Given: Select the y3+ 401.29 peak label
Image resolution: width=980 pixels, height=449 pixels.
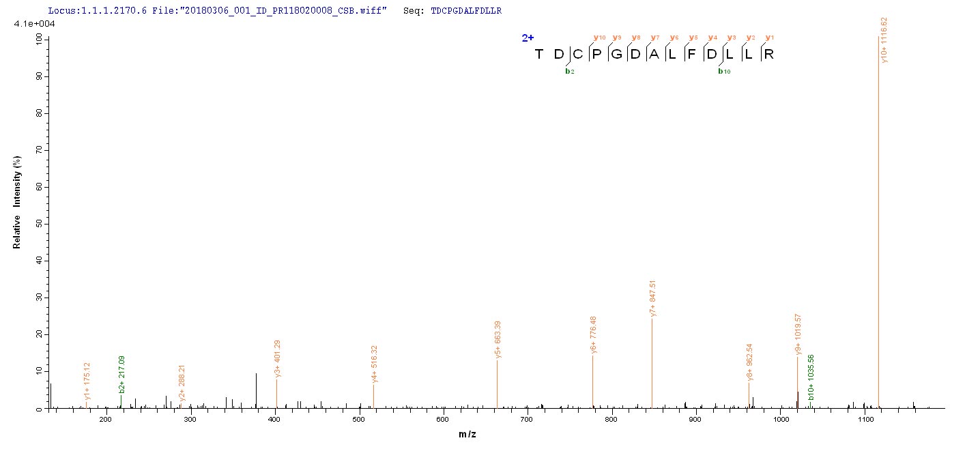Looking at the screenshot, I should [278, 359].
